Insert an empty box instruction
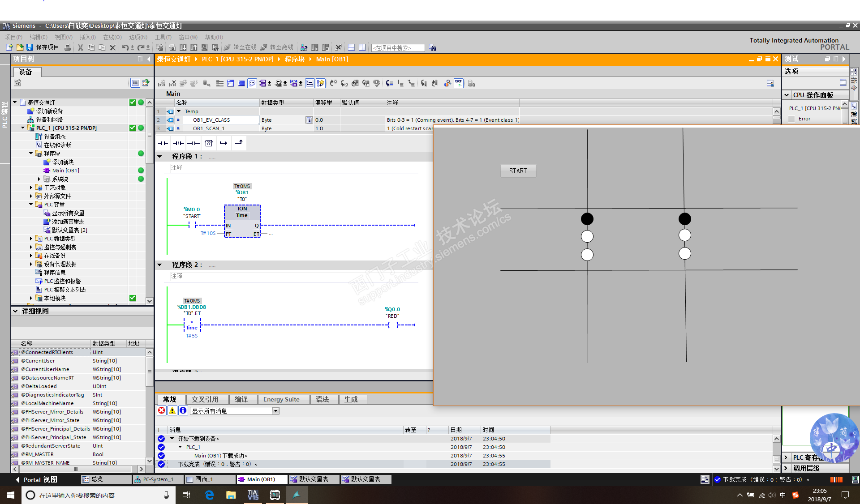This screenshot has height=504, width=860. [x=209, y=143]
